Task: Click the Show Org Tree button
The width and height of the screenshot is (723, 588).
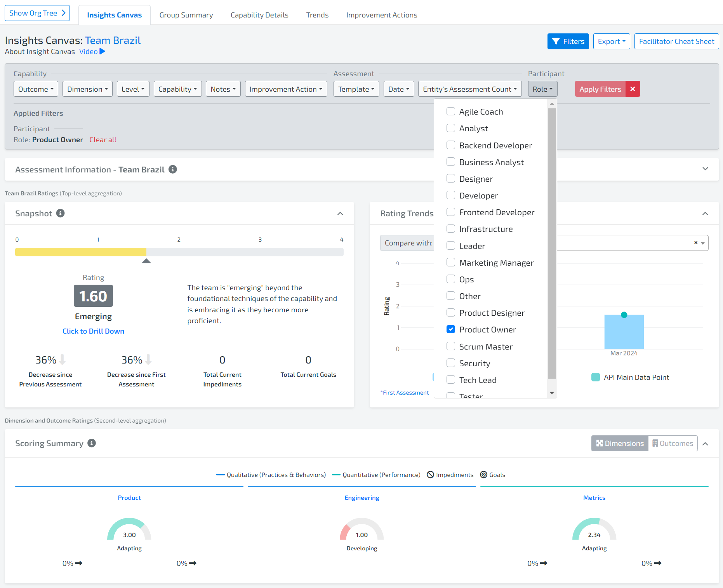Action: pyautogui.click(x=37, y=13)
